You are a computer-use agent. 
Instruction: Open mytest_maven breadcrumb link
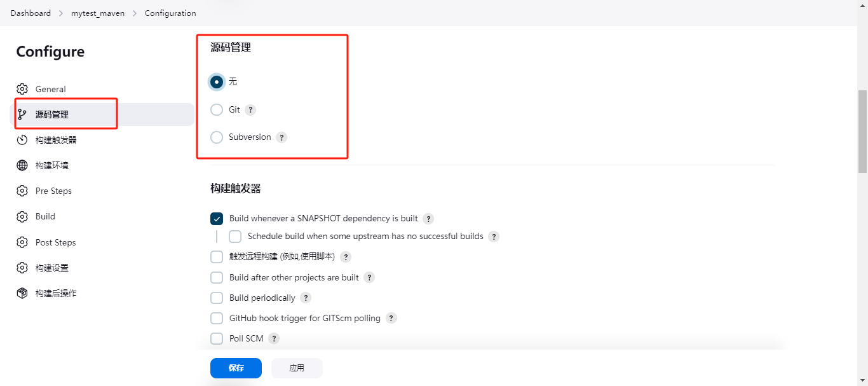point(98,13)
